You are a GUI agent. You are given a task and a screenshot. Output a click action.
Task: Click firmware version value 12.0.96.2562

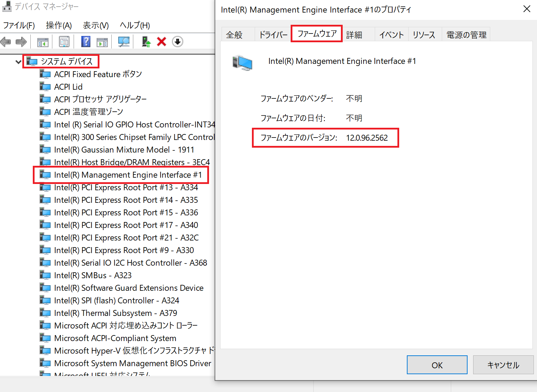tap(367, 138)
